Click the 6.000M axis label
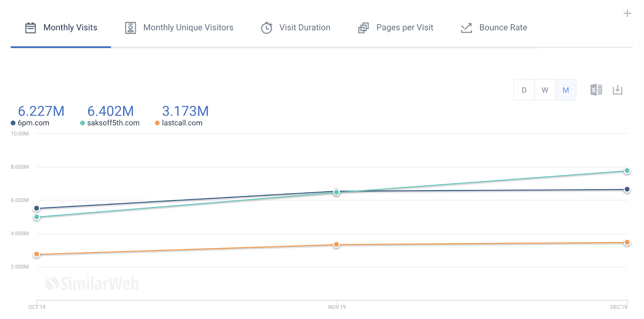This screenshot has height=319, width=644. click(x=20, y=200)
